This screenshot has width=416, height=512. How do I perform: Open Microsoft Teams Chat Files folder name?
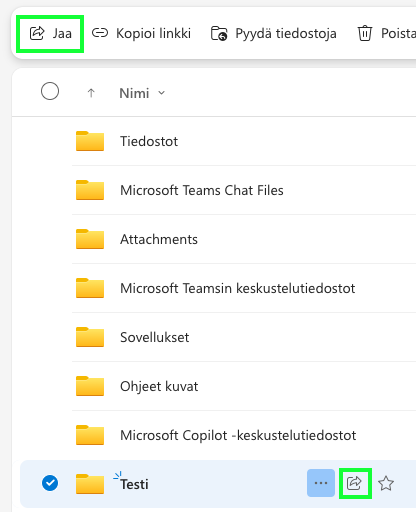coord(202,190)
